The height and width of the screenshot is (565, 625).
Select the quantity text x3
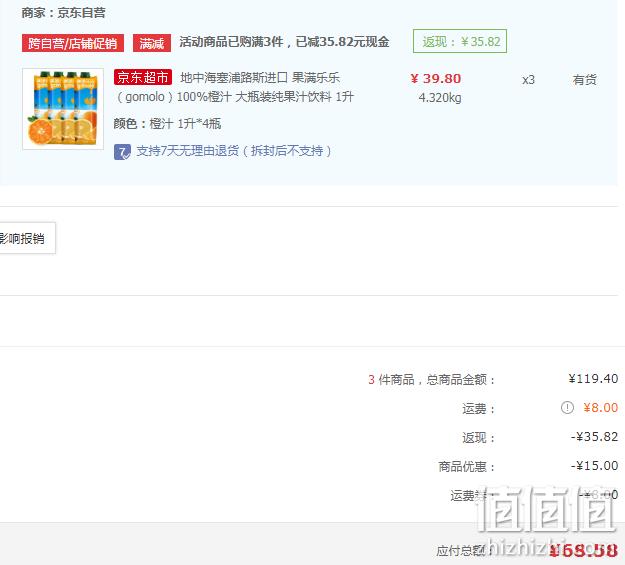click(x=529, y=80)
